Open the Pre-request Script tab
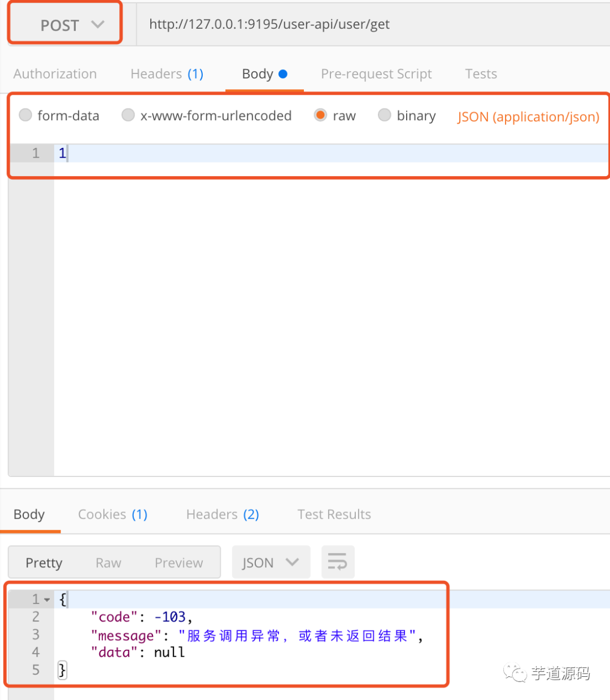 tap(376, 74)
